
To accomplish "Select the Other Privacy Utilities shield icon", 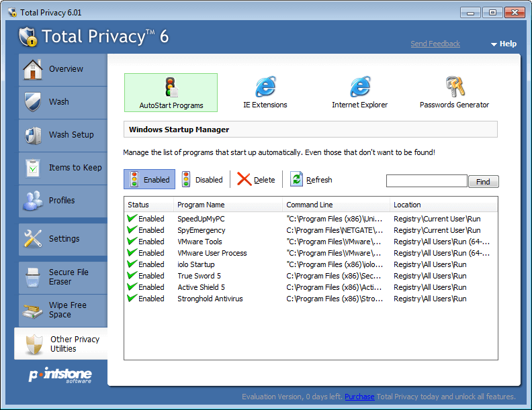I will [34, 344].
